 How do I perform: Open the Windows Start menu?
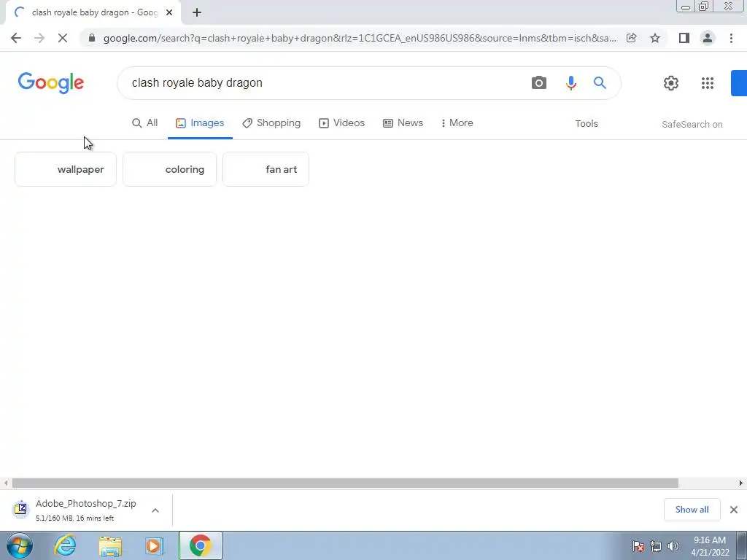[20, 546]
